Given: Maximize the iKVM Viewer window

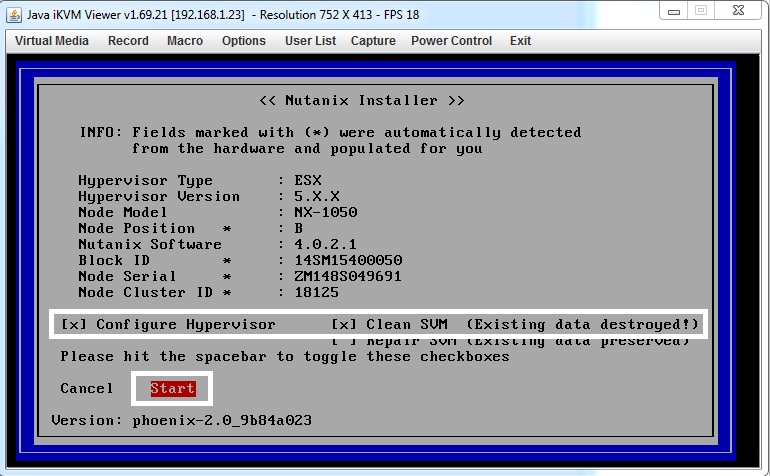Looking at the screenshot, I should click(701, 11).
